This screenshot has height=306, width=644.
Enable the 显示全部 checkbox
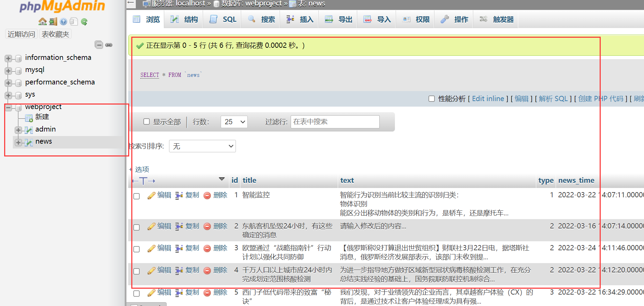click(x=147, y=121)
